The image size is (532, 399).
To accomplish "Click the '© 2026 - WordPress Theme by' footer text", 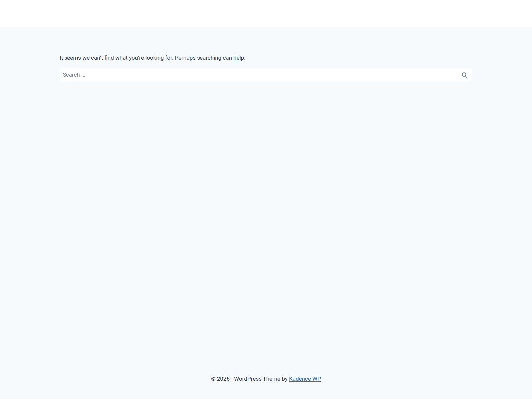I will pos(249,379).
